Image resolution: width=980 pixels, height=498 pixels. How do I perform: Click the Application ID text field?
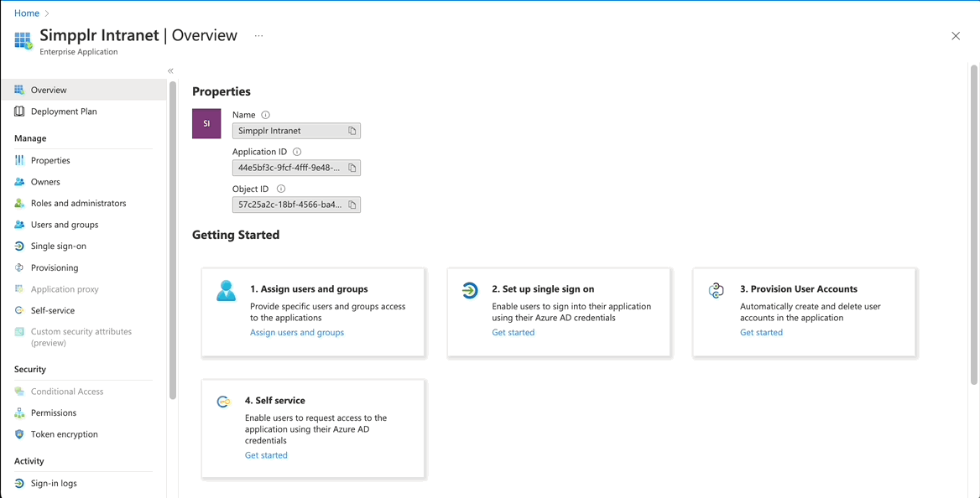(289, 168)
